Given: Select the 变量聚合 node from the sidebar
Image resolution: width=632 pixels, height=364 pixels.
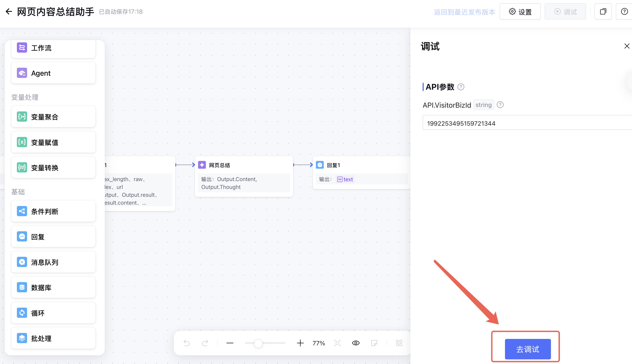Looking at the screenshot, I should click(x=53, y=117).
